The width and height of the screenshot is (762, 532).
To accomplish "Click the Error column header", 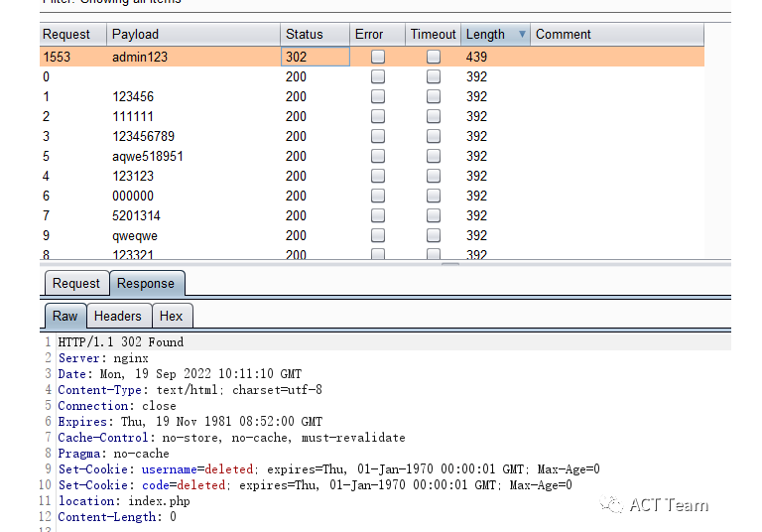I will point(378,35).
